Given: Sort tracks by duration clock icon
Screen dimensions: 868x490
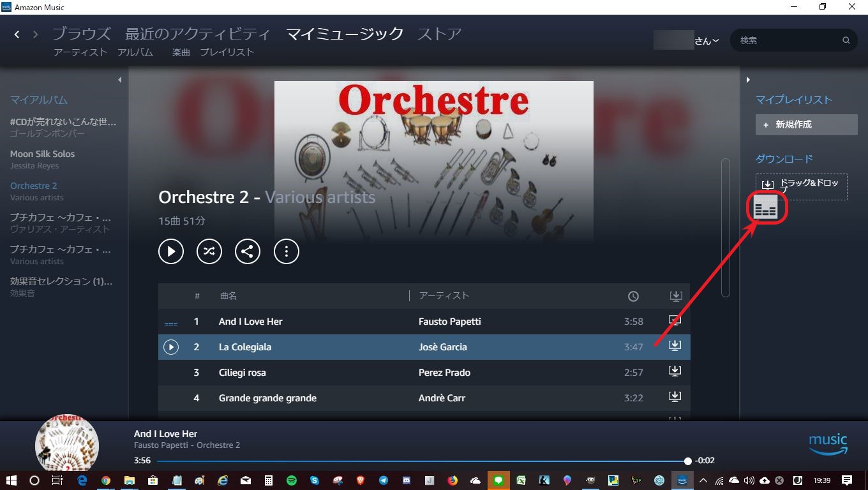Looking at the screenshot, I should click(x=633, y=296).
